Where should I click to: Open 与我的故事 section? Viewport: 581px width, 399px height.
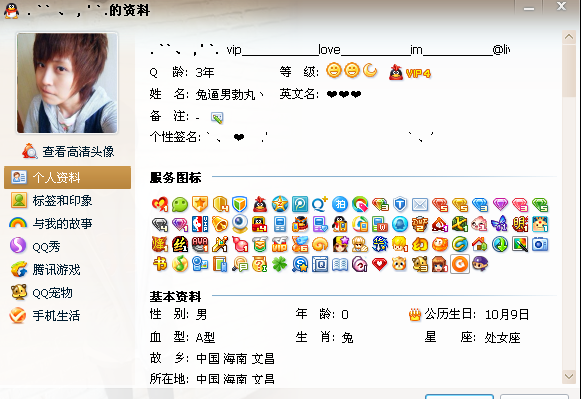pyautogui.click(x=51, y=223)
